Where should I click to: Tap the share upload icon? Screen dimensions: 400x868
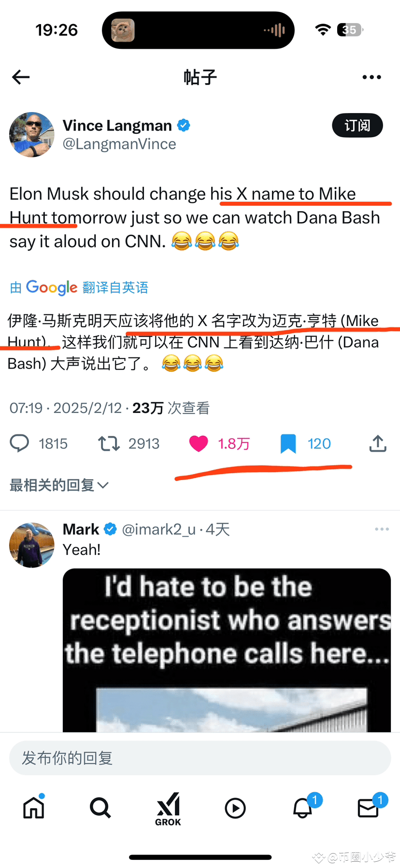(x=378, y=443)
